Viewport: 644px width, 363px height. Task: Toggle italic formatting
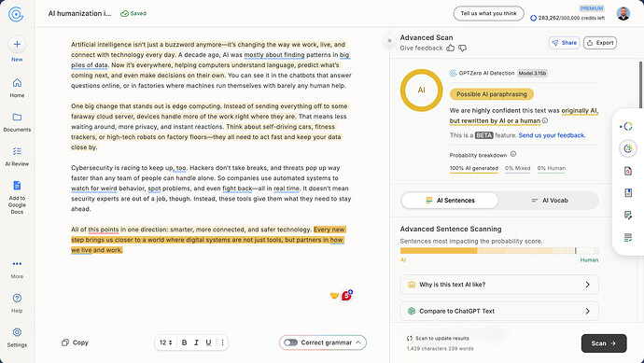coord(196,342)
